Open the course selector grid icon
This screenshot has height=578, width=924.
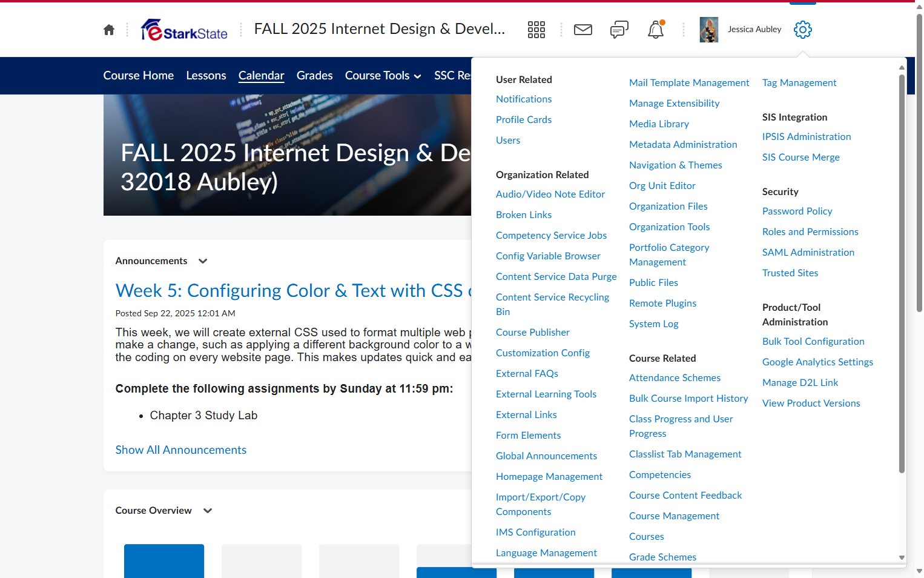(x=536, y=30)
